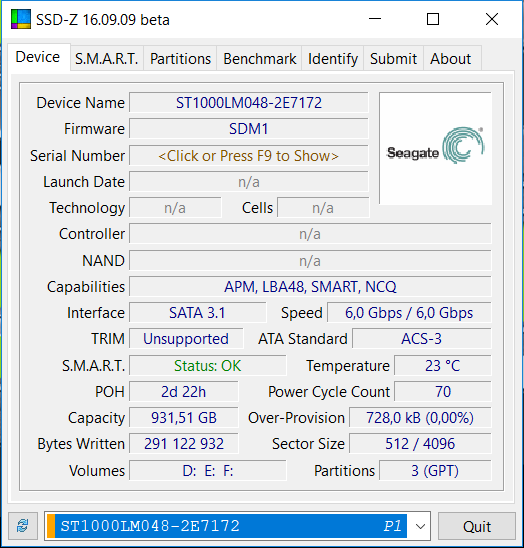Screen dimensions: 524x548
Task: Go to the Identify tab
Action: point(333,58)
